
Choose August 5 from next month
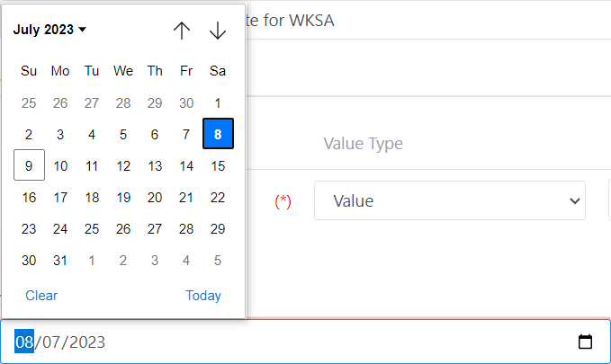tap(218, 261)
